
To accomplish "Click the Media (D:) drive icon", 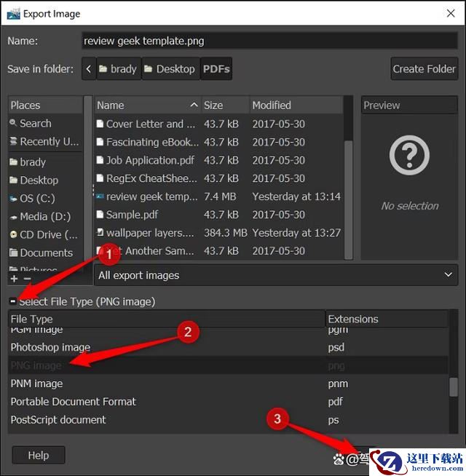I will [x=13, y=217].
